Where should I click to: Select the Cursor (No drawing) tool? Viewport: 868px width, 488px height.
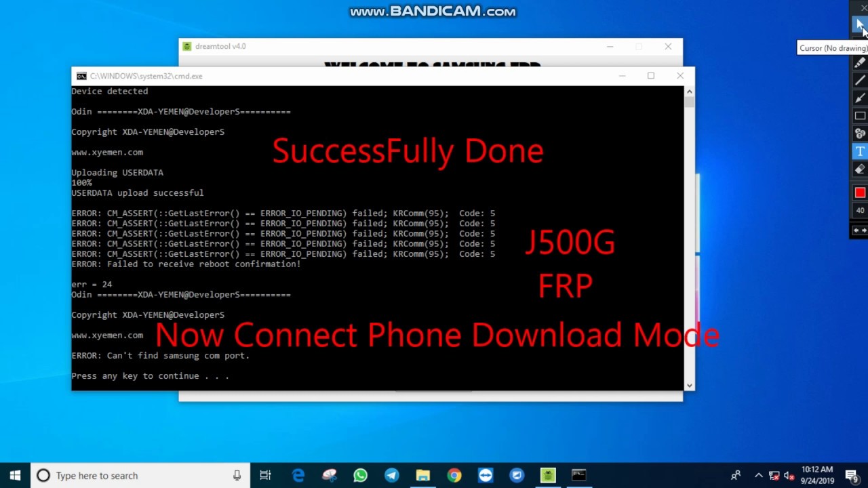[860, 25]
